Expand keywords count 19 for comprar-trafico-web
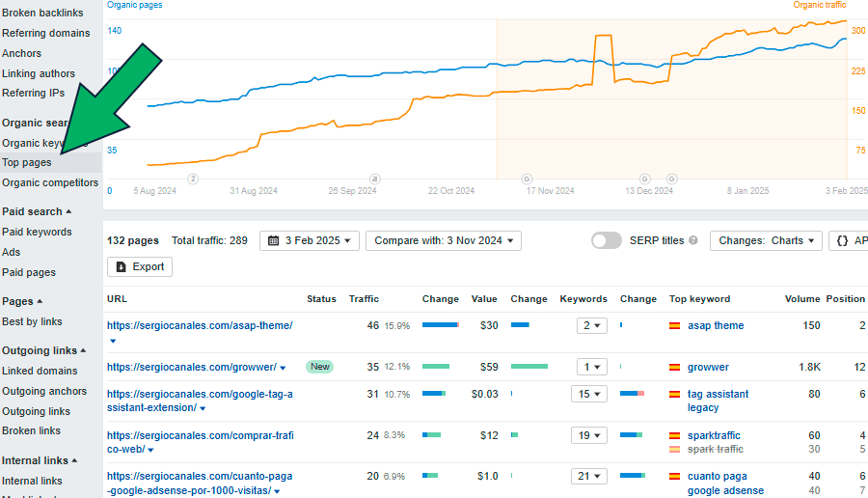 point(592,435)
